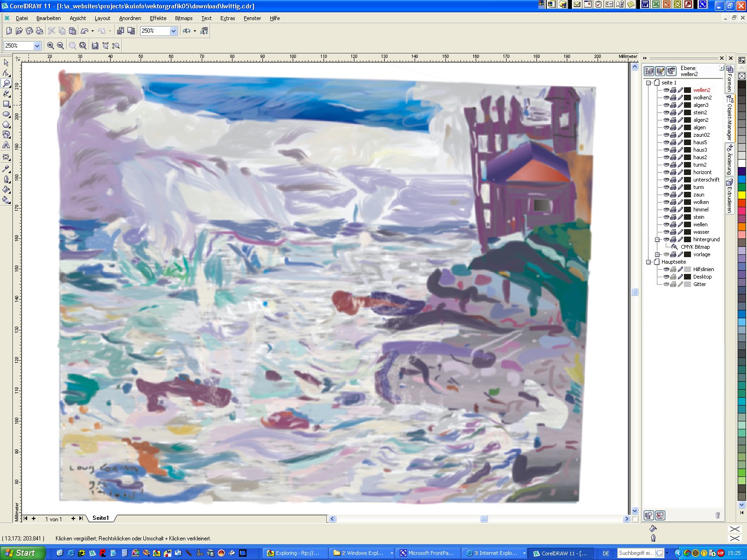Select the Basic Shapes tool
The width and height of the screenshot is (747, 560).
(x=6, y=135)
